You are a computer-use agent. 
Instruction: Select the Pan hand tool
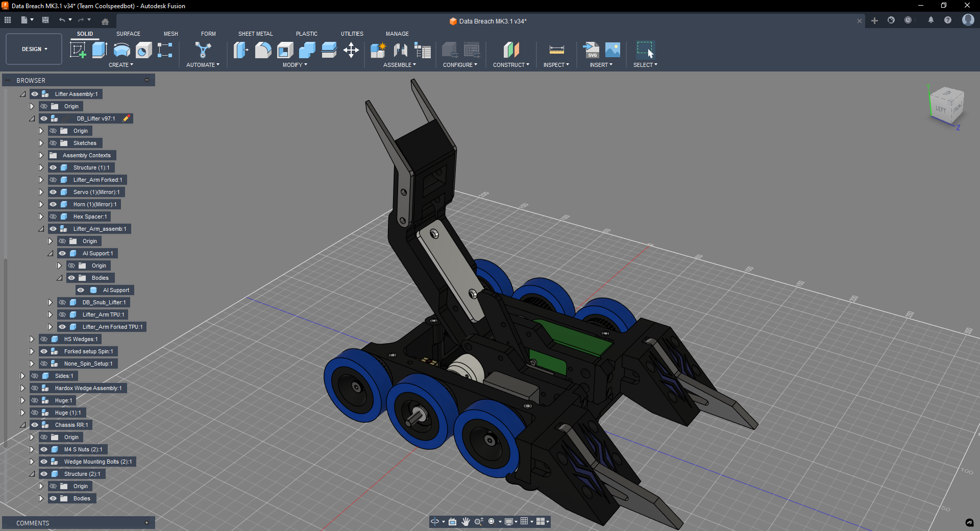(465, 521)
